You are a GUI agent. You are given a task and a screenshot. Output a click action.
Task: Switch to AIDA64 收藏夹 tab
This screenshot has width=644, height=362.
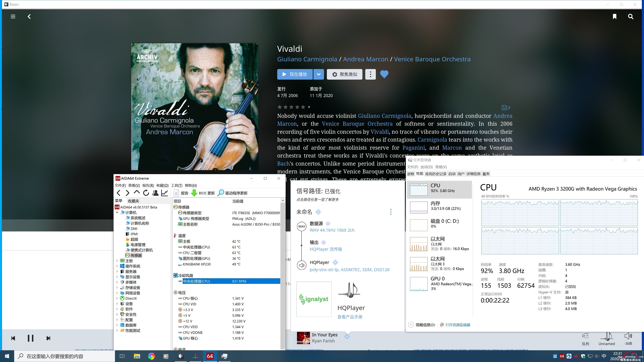coord(133,201)
